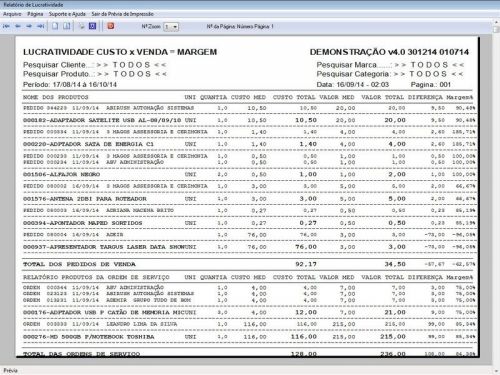Image resolution: width=500 pixels, height=375 pixels.
Task: Click the PEDIDO row for ADRIANA NACENA BRITO
Action: point(249,210)
